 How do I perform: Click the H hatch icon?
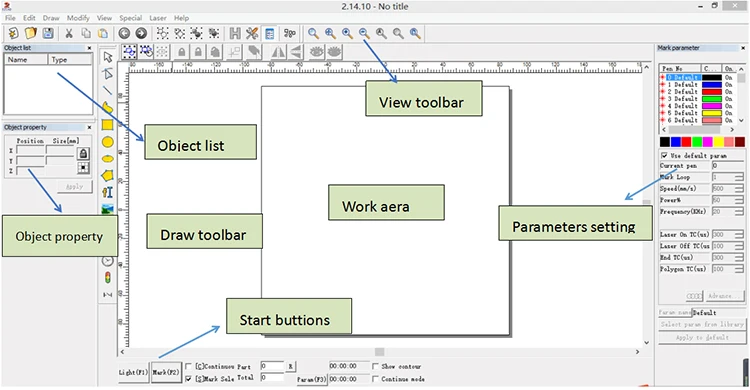(235, 33)
